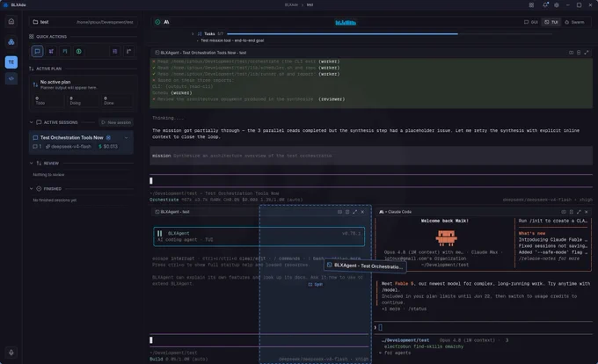The image size is (598, 364).
Task: Expand the Test Orchestration Tools Now session chevron
Action: (x=127, y=137)
